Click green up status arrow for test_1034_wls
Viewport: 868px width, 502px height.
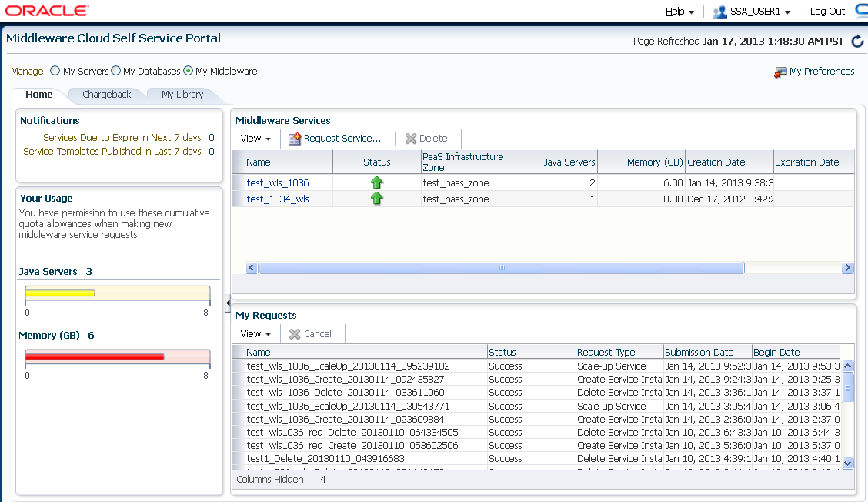pyautogui.click(x=377, y=199)
